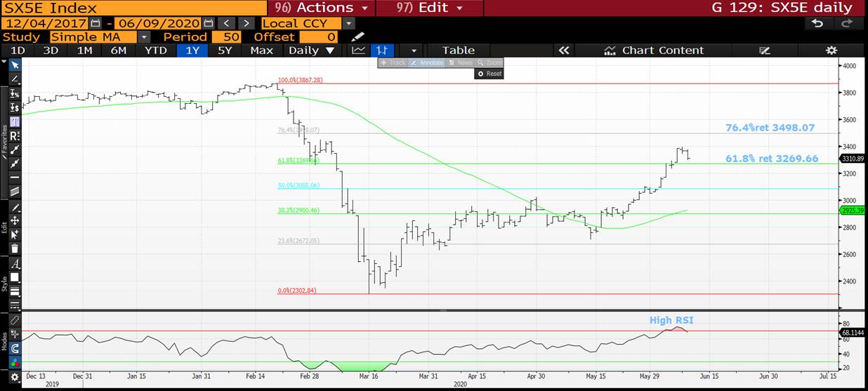Click the trash delete annotation icon

coord(15,248)
